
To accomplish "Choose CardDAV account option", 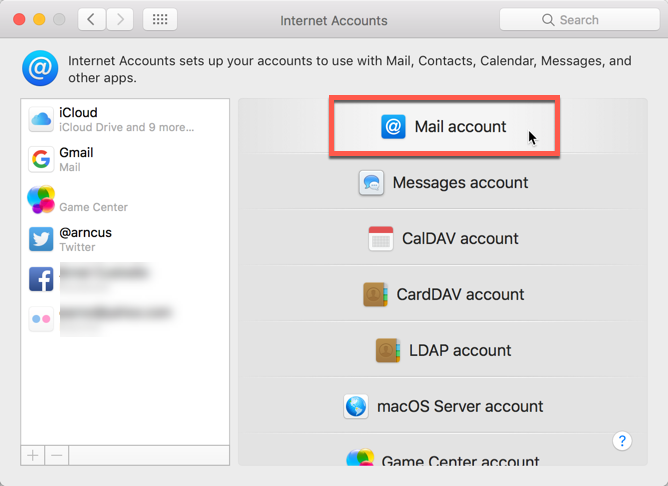I will pyautogui.click(x=443, y=294).
